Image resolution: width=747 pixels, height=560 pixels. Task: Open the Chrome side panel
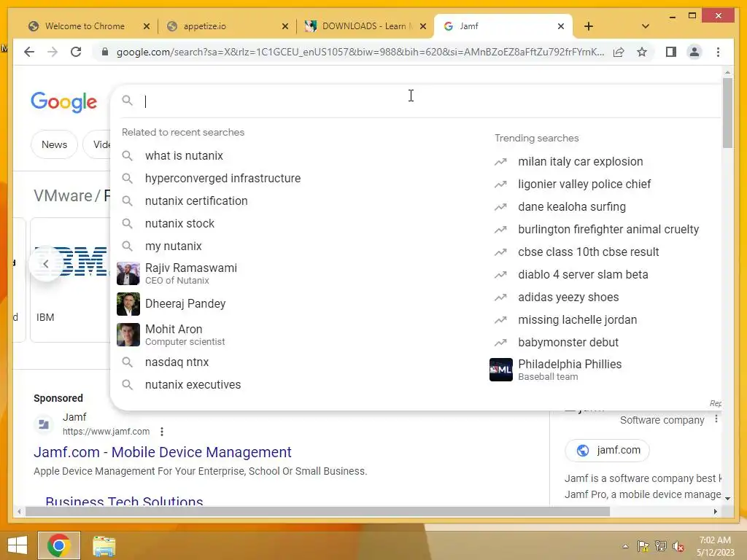(x=671, y=52)
